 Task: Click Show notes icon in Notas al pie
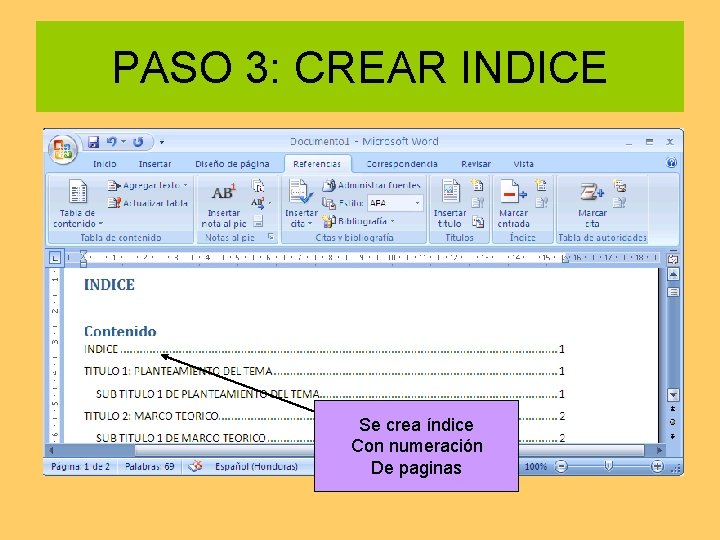point(259,221)
